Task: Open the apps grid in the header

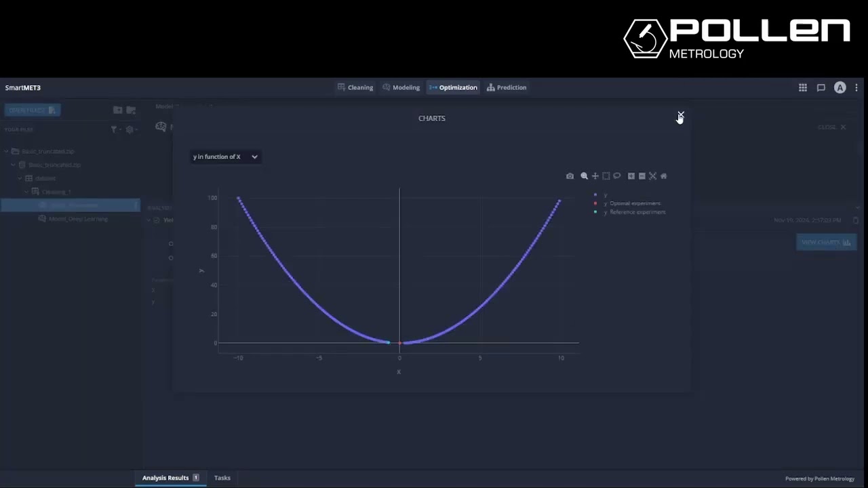Action: 803,87
